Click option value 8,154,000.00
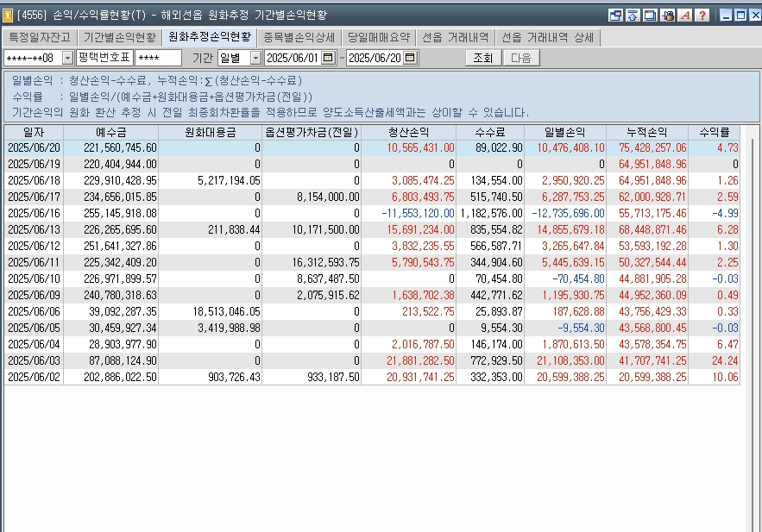Viewport: 762px width, 532px height. pos(328,197)
